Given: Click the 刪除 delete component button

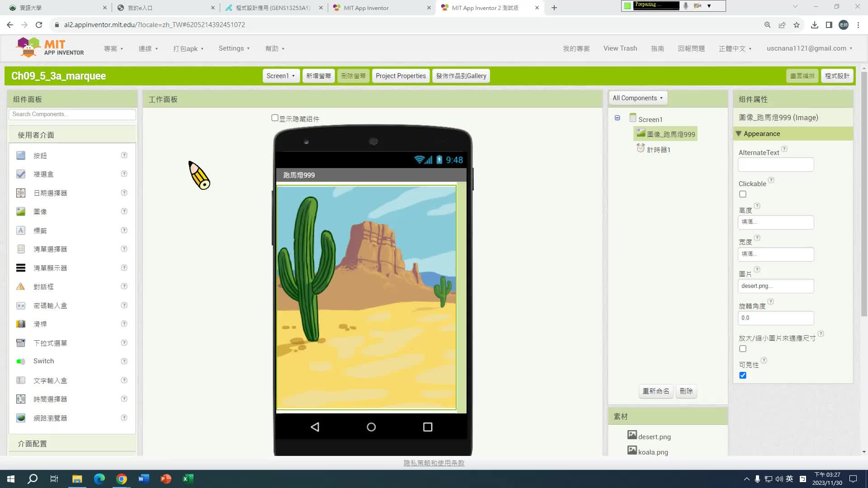Looking at the screenshot, I should coord(686,391).
